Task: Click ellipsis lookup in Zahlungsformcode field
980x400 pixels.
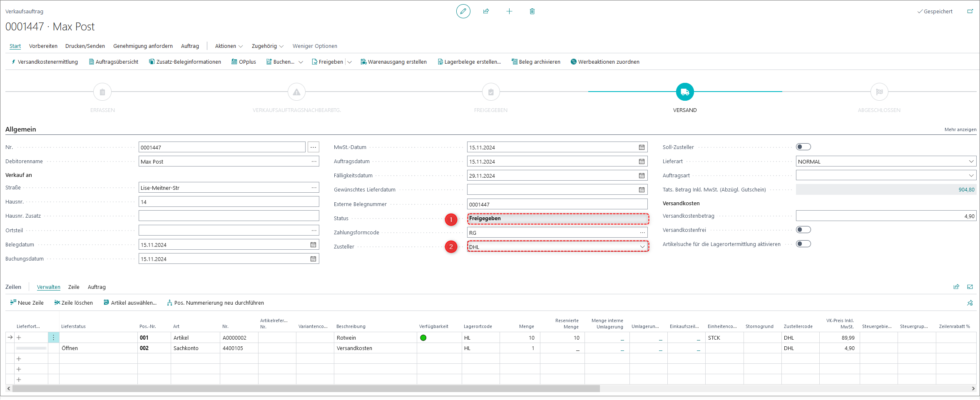Action: click(642, 233)
